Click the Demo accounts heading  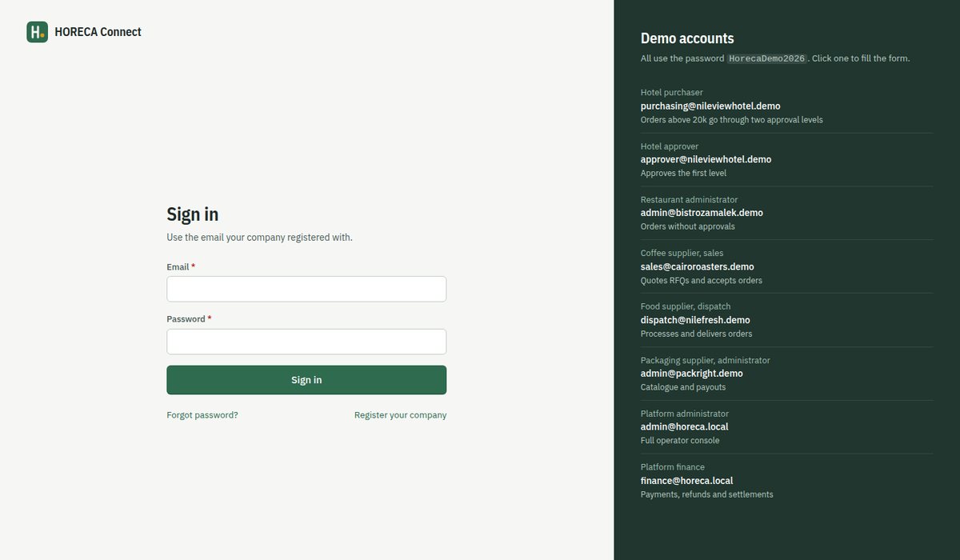[687, 38]
